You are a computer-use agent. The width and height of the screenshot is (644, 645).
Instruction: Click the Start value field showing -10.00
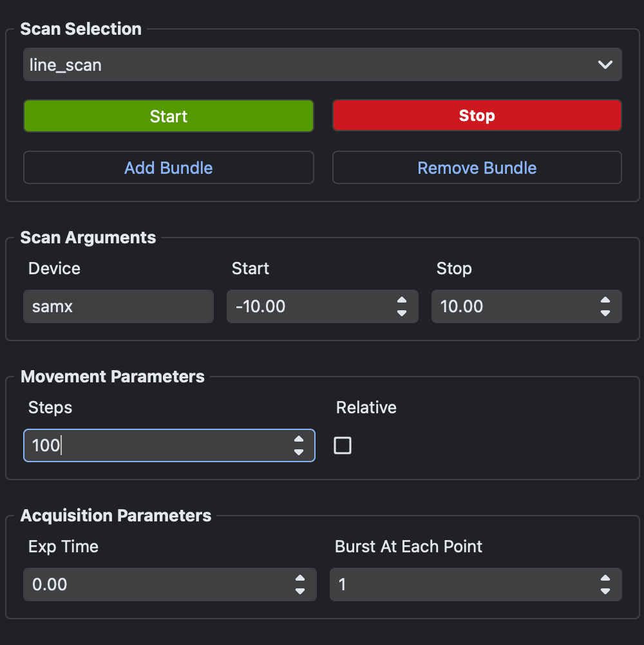pyautogui.click(x=309, y=306)
